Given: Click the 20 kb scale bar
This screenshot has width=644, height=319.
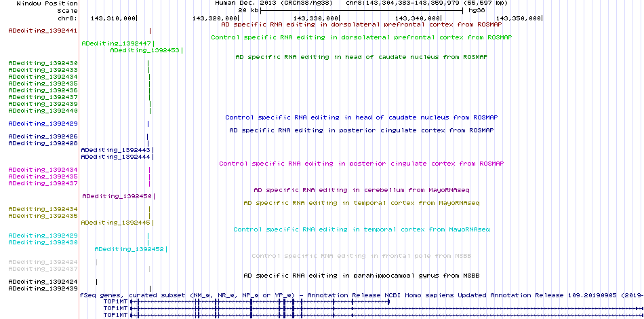Looking at the screenshot, I should click(361, 10).
